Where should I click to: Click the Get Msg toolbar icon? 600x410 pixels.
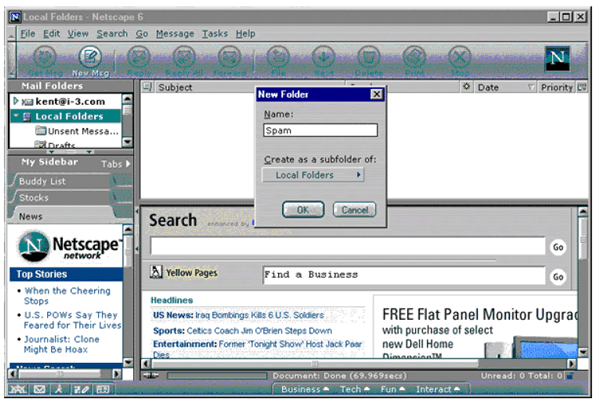(x=45, y=57)
